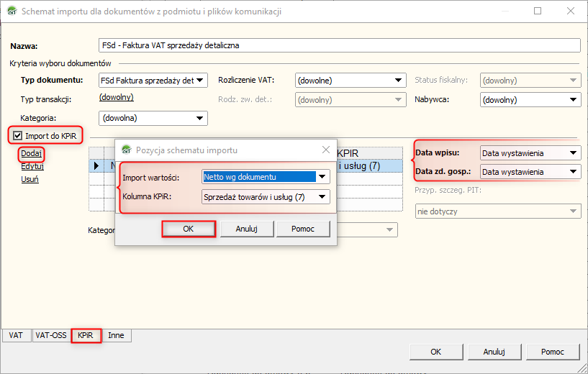Open the Inne tab
Image resolution: width=588 pixels, height=374 pixels.
pyautogui.click(x=116, y=335)
